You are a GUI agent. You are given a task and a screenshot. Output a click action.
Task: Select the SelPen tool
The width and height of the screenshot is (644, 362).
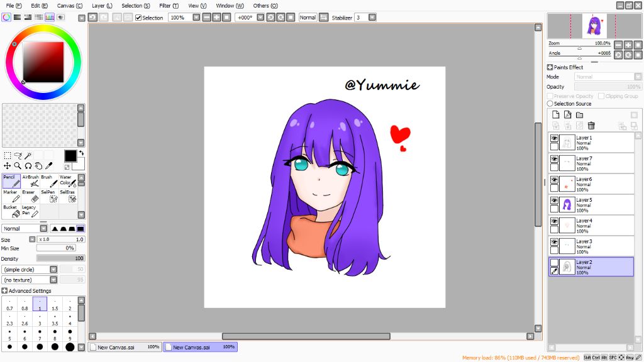(49, 196)
